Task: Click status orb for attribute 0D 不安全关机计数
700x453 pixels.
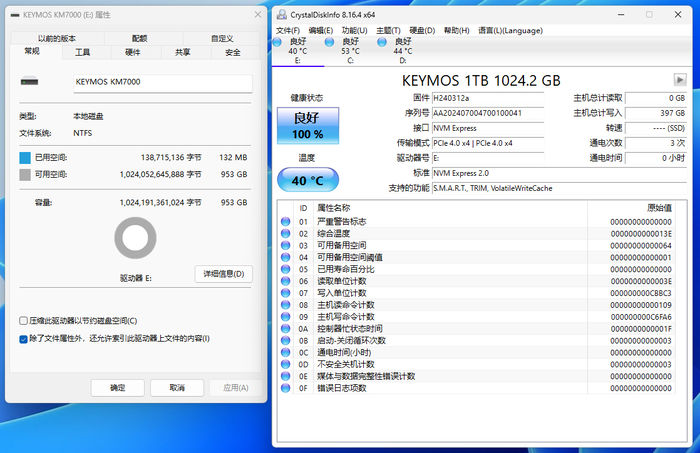Action: pos(286,364)
